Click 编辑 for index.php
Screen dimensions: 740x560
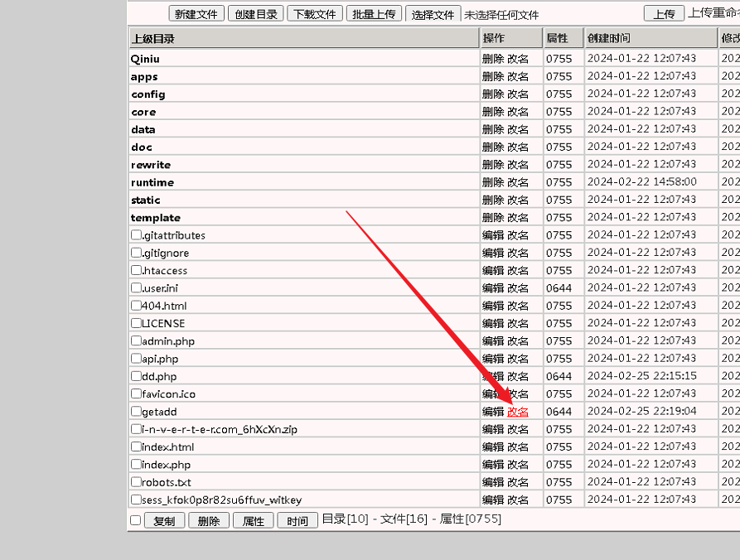492,465
